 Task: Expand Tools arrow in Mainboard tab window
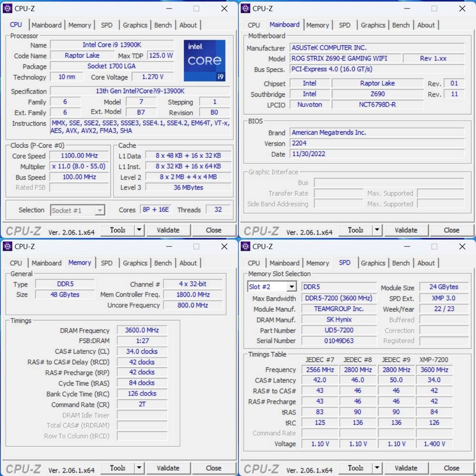(x=377, y=230)
